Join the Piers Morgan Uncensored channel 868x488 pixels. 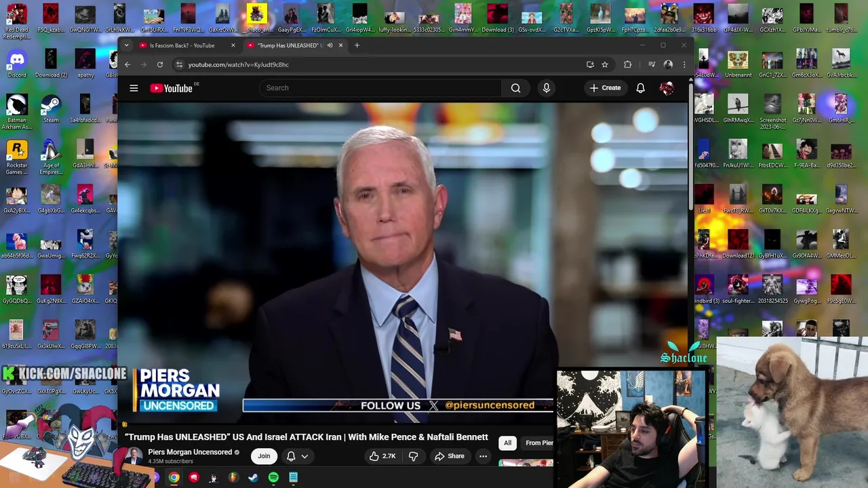point(264,456)
